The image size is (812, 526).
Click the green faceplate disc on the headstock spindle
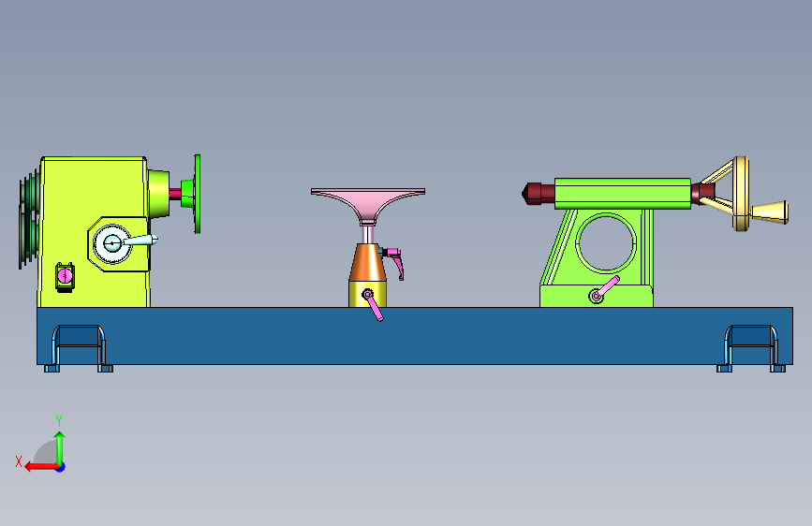197,194
